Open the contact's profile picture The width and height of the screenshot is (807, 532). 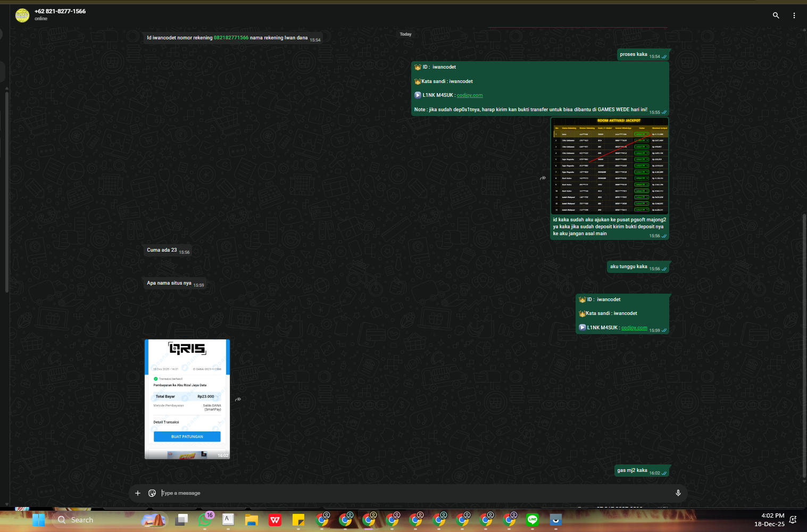[x=22, y=15]
